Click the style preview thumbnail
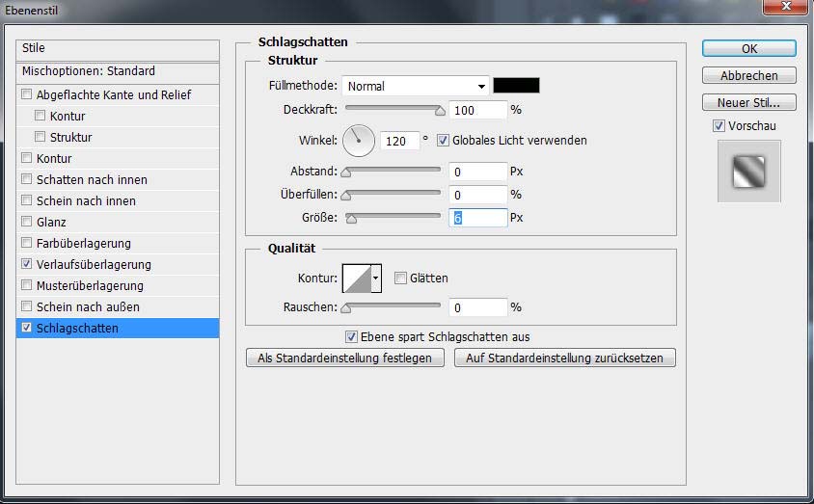This screenshot has width=814, height=504. 748,172
